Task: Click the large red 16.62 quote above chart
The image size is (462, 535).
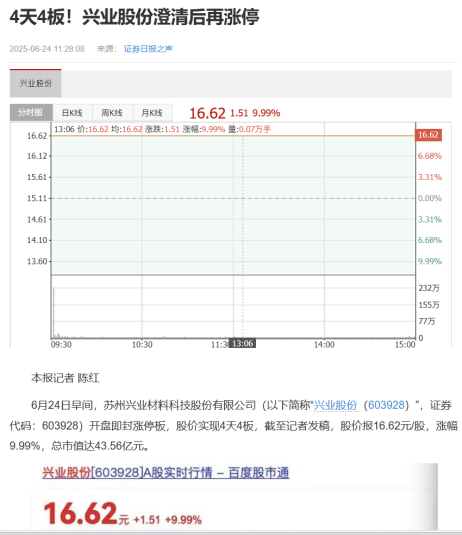Action: pyautogui.click(x=207, y=113)
